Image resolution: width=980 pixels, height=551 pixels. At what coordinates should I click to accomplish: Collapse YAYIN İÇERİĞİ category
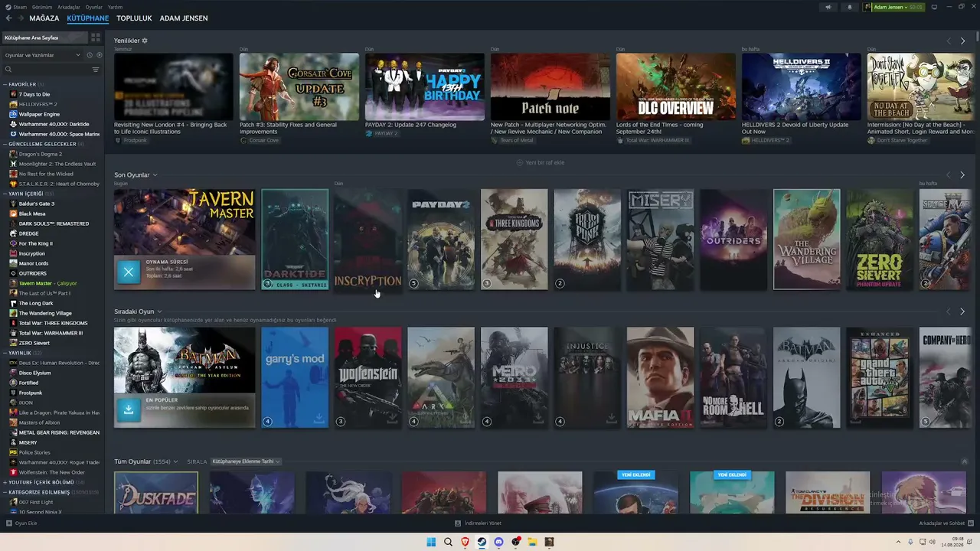tap(5, 194)
